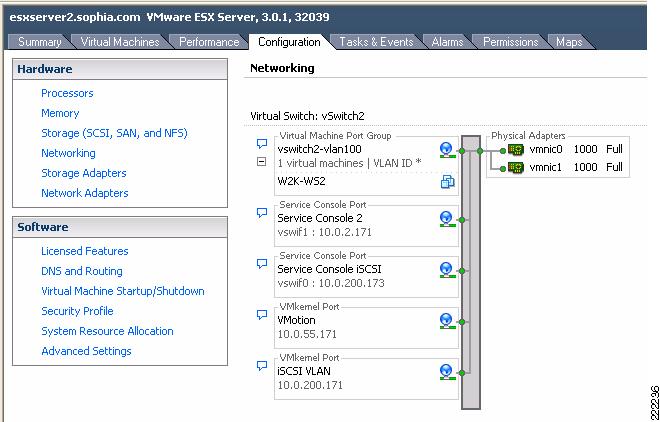This screenshot has height=422, width=660.
Task: Open Licensed Features under Software
Action: coord(84,251)
